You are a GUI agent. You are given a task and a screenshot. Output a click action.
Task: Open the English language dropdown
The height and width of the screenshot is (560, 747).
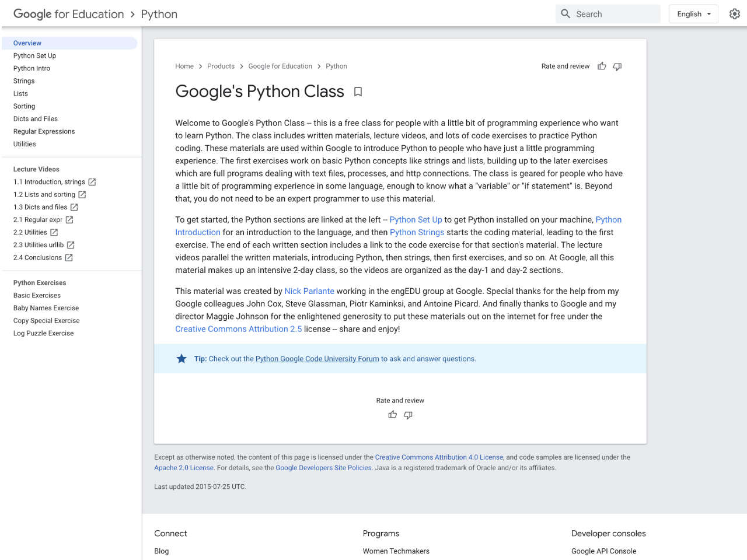[693, 14]
